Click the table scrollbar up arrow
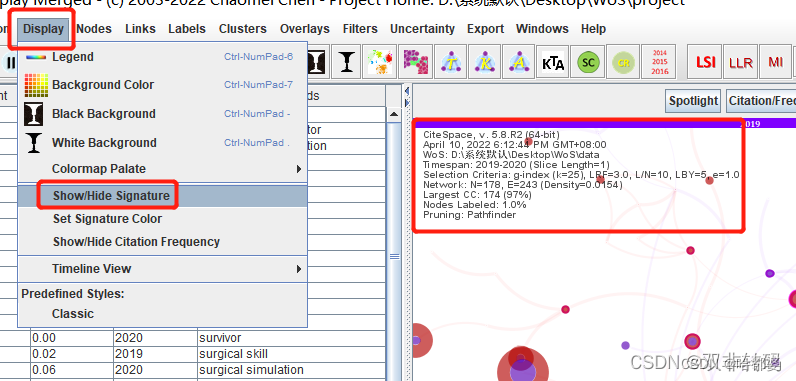 tap(394, 114)
